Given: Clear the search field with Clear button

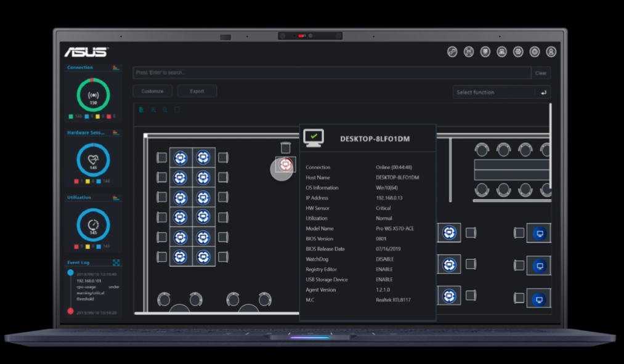Looking at the screenshot, I should [541, 73].
